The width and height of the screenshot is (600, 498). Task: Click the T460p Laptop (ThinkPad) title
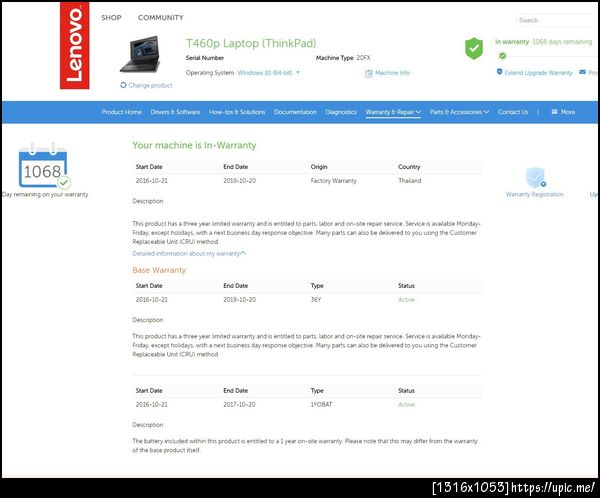[251, 43]
